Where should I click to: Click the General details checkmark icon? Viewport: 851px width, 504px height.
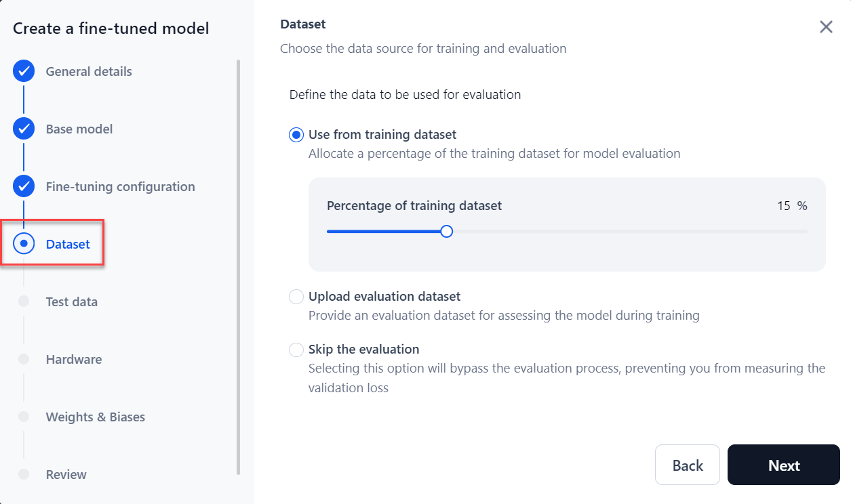click(24, 71)
